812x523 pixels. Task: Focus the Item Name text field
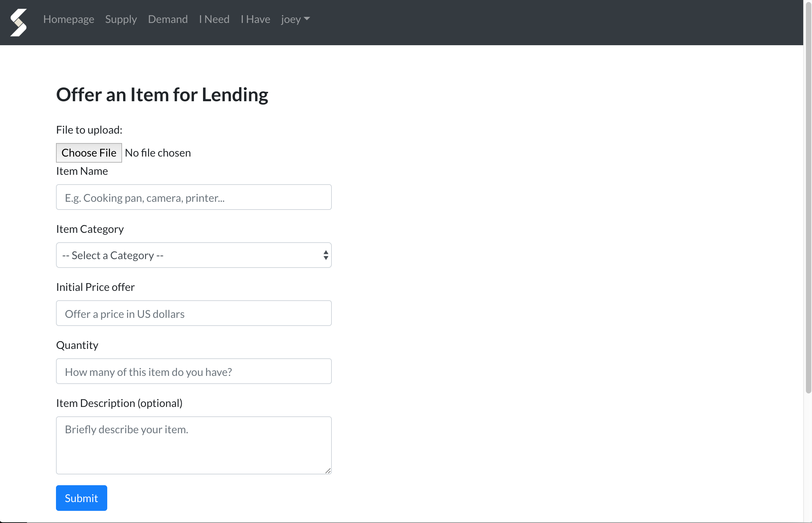[194, 197]
